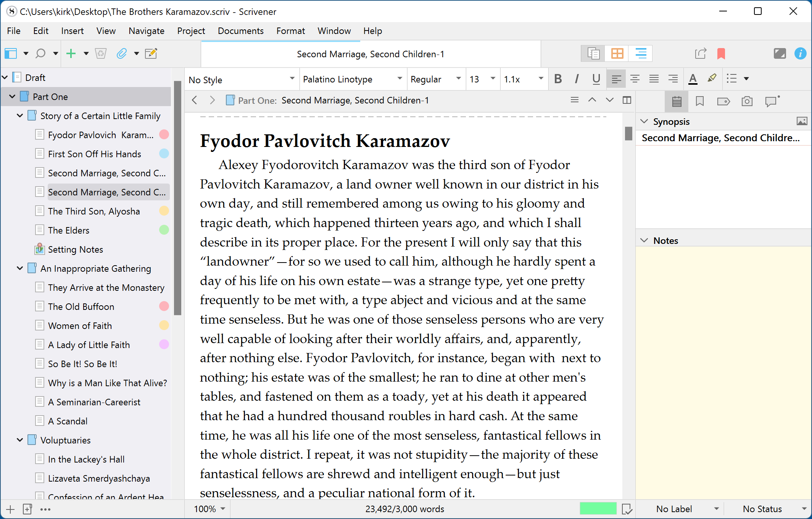Open the Quick Reference attach icon

tap(121, 53)
